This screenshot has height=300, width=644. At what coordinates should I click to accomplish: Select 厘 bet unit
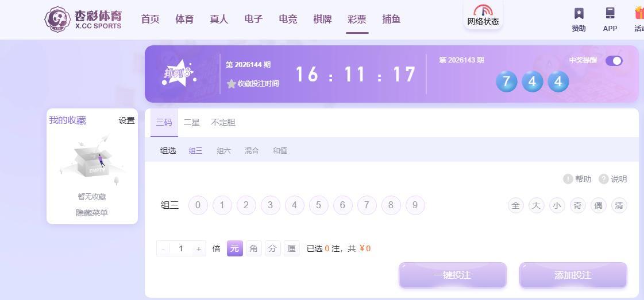[x=292, y=248]
